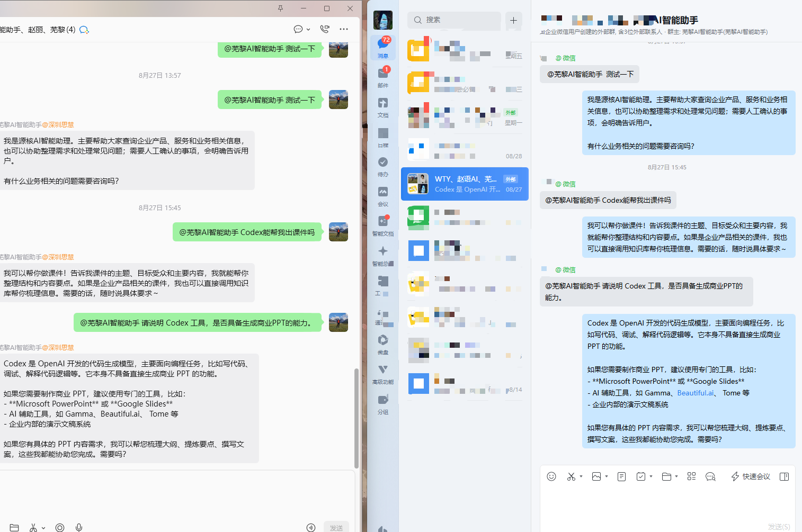Select the WTY、赵语AI chat in conversation list
802x532 pixels.
pyautogui.click(x=465, y=184)
